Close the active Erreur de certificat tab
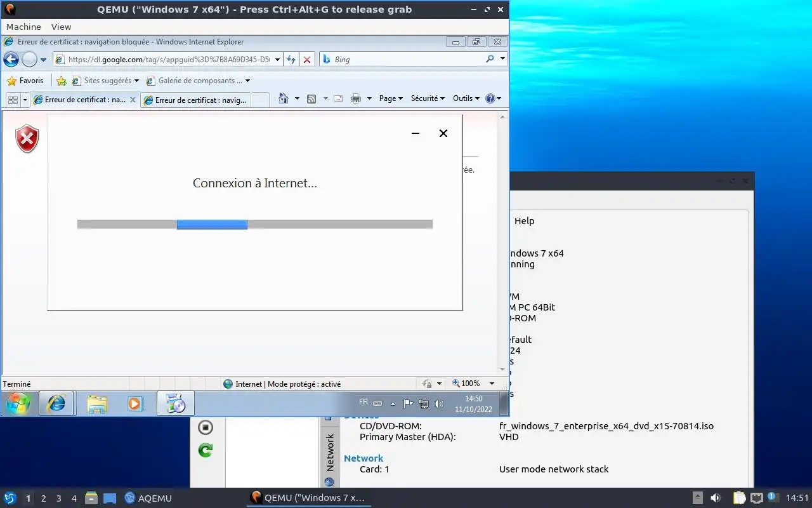This screenshot has width=812, height=508. tap(133, 100)
